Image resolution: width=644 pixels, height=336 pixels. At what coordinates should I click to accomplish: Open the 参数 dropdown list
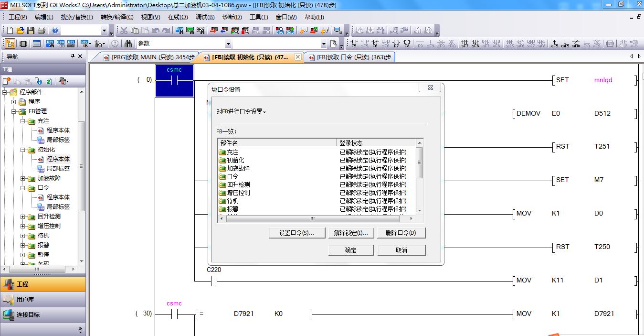click(324, 44)
